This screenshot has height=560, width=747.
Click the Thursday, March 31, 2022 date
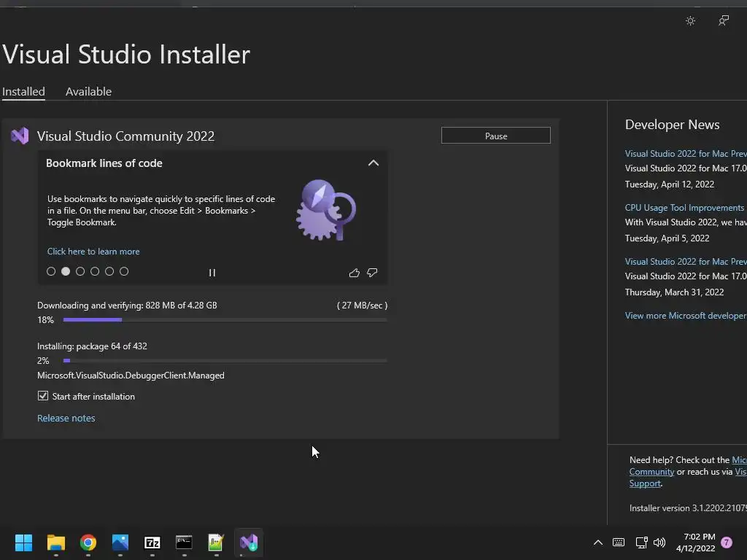click(674, 292)
